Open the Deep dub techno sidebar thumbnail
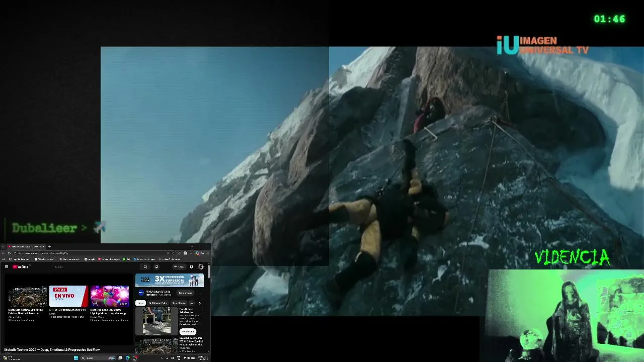 pyautogui.click(x=156, y=345)
